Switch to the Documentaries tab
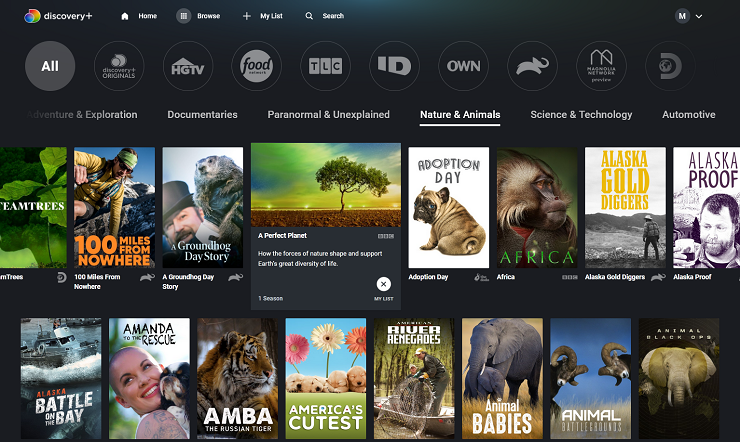This screenshot has height=442, width=740. [202, 115]
